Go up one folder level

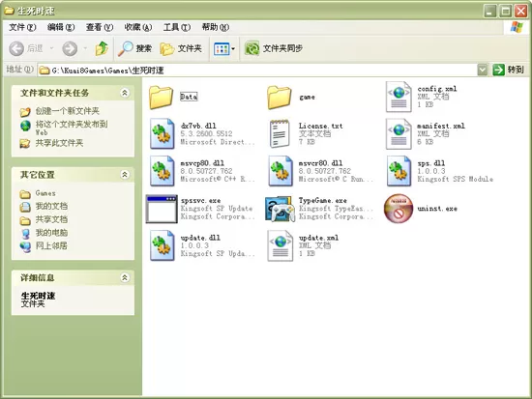click(102, 48)
